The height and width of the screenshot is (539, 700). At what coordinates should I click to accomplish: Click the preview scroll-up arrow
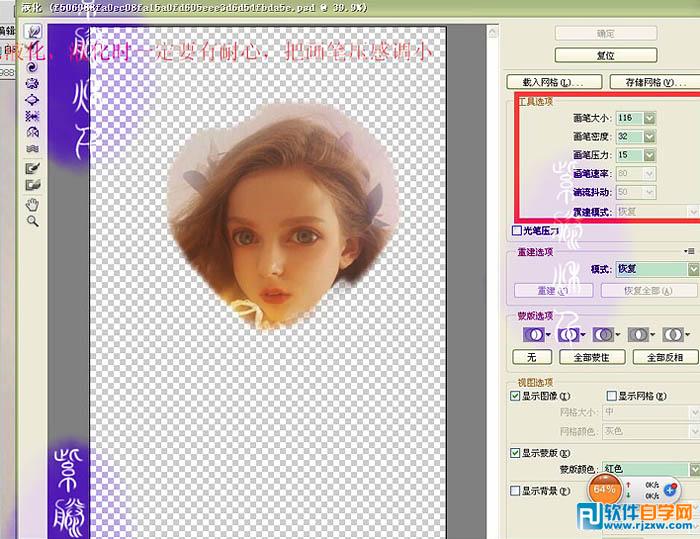(x=492, y=32)
